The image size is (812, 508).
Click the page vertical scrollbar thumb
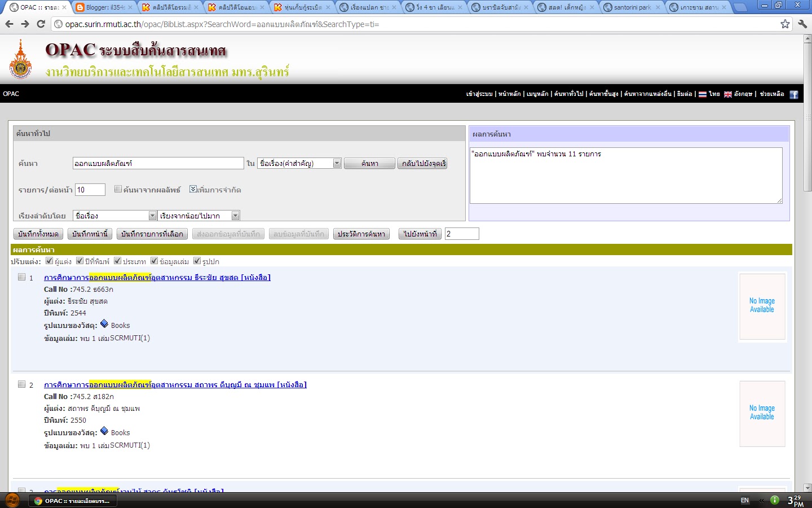pyautogui.click(x=807, y=117)
